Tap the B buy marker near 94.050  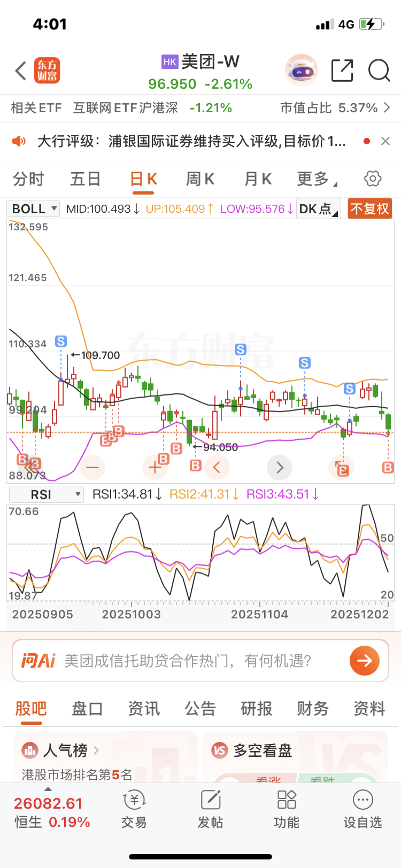(x=196, y=466)
